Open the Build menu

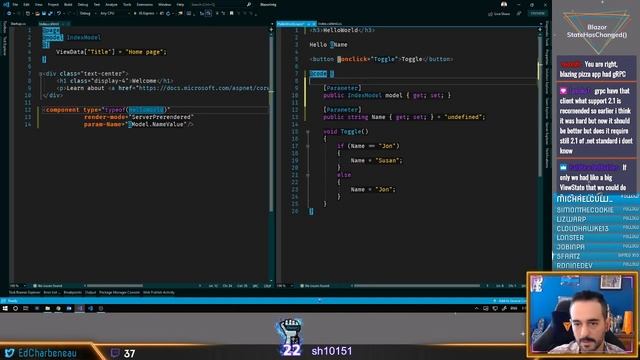click(x=68, y=4)
